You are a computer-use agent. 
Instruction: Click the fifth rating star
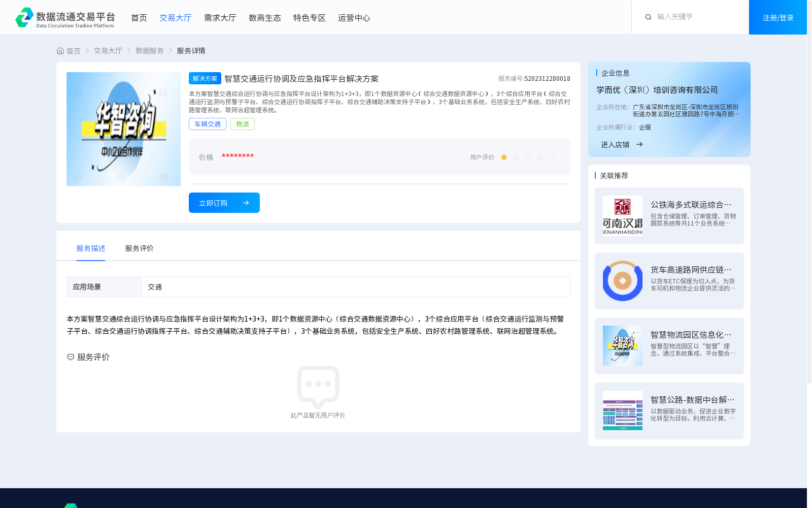coord(553,157)
